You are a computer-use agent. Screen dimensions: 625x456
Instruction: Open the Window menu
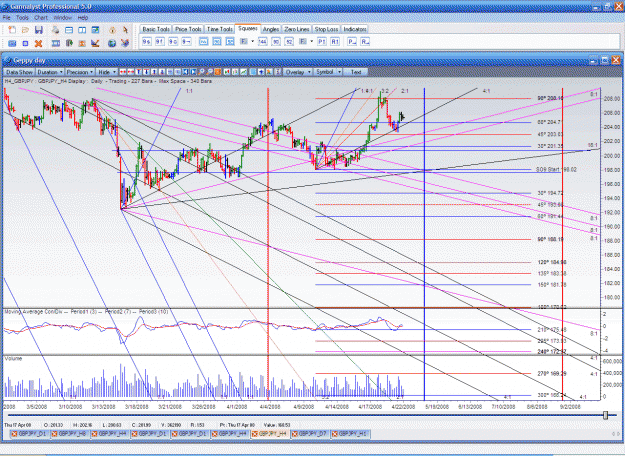click(62, 18)
